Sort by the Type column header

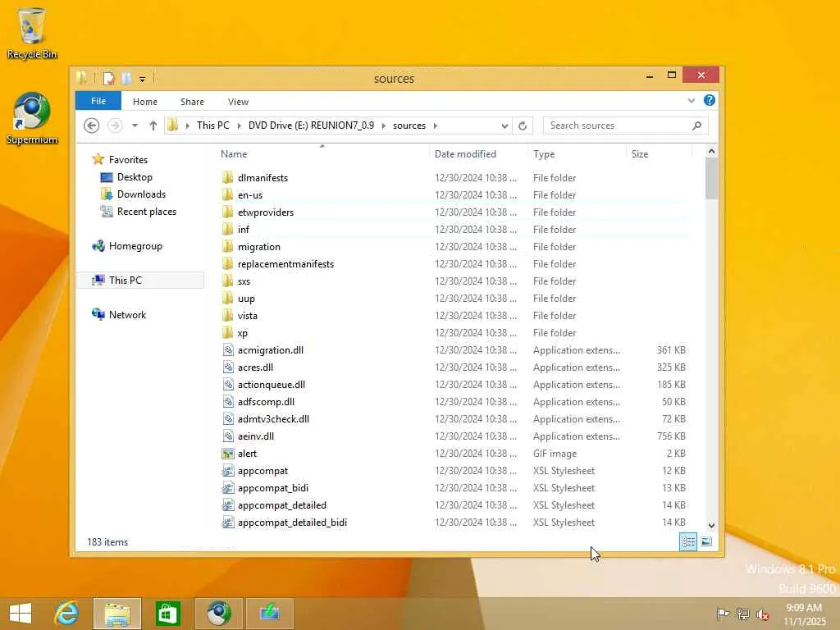(x=544, y=153)
